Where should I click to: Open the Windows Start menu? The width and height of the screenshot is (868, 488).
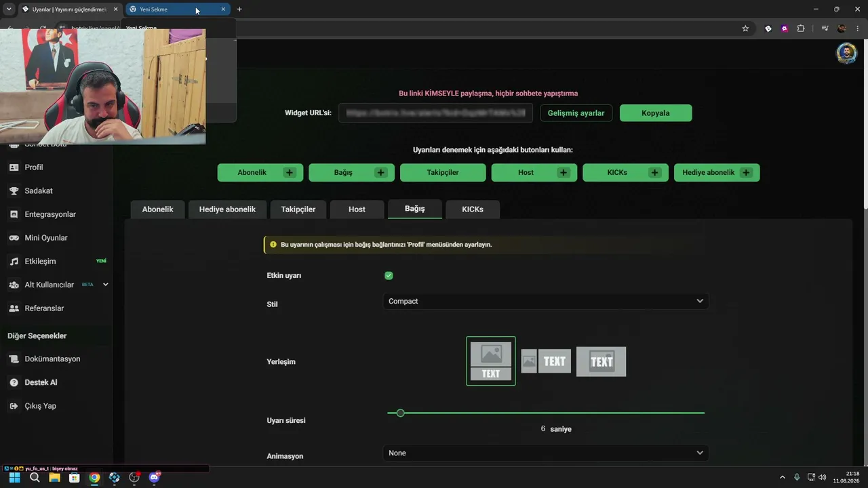pos(14,478)
